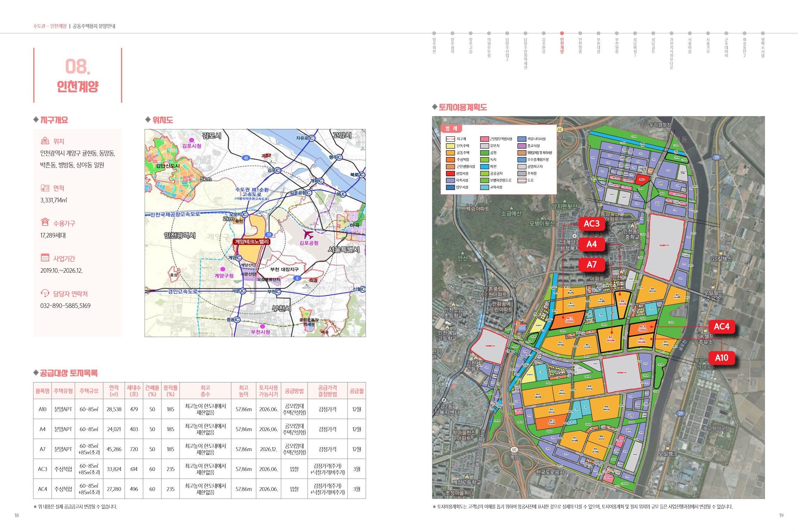Click table cell 496 in AC4 row
Screen dimensions: 798x532
point(134,489)
